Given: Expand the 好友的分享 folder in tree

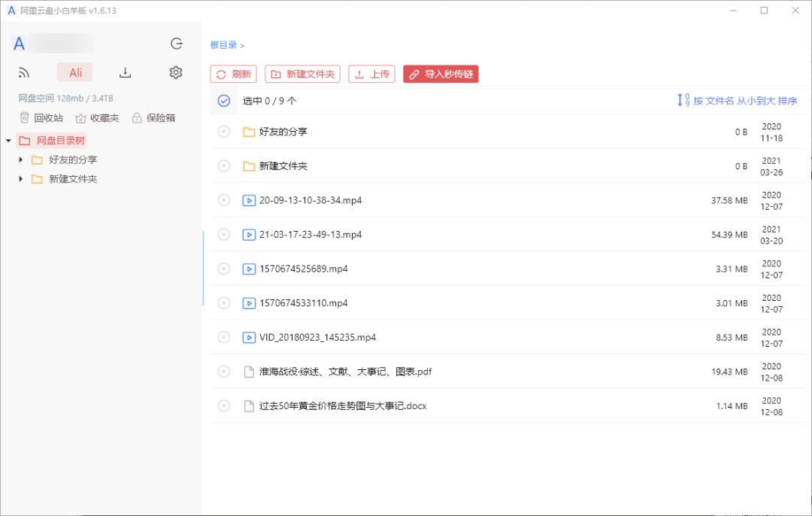Looking at the screenshot, I should (19, 159).
